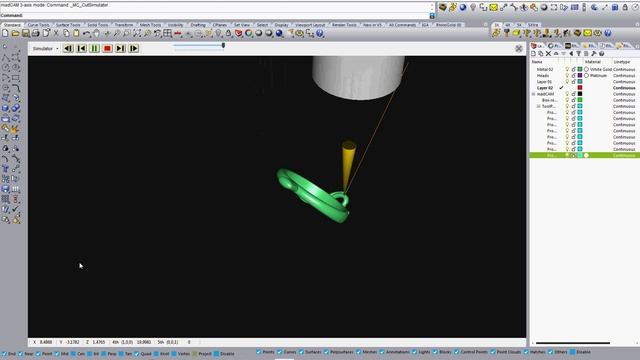Toggle the Lights selection filter checkbox

(415, 352)
